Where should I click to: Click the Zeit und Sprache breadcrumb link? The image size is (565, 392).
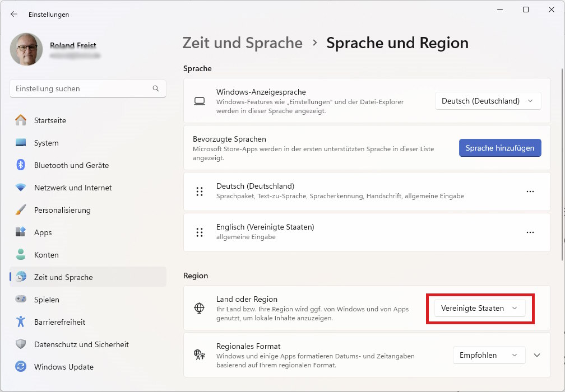click(242, 43)
